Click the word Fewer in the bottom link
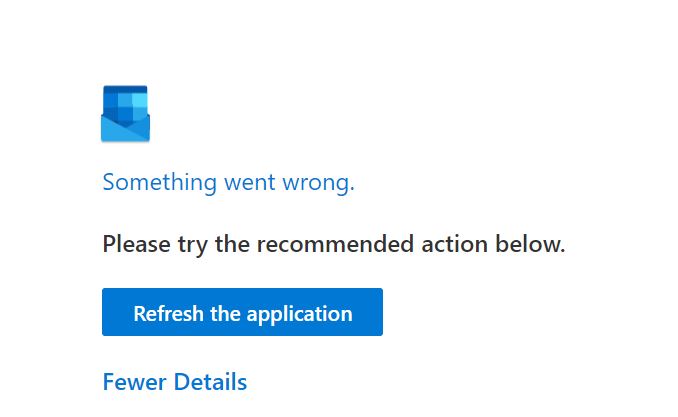The width and height of the screenshot is (678, 417). click(134, 382)
